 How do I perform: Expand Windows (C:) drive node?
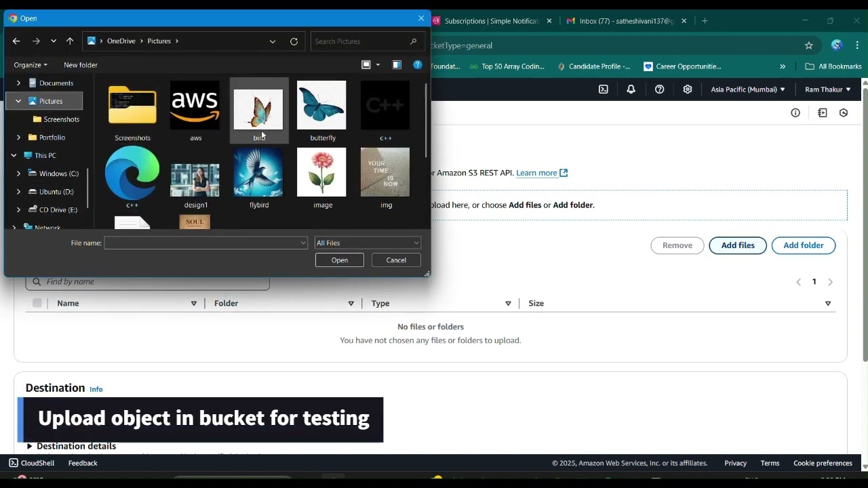(x=18, y=174)
